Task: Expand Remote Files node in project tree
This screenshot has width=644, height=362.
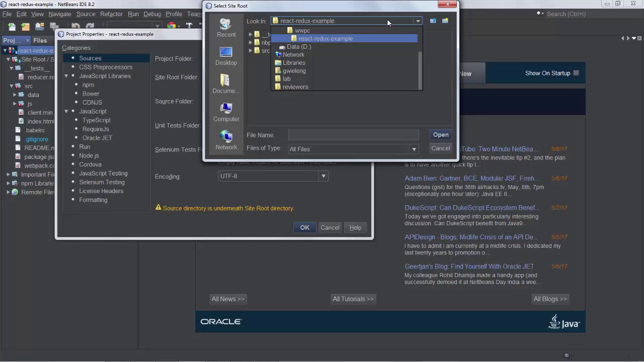Action: tap(8, 192)
